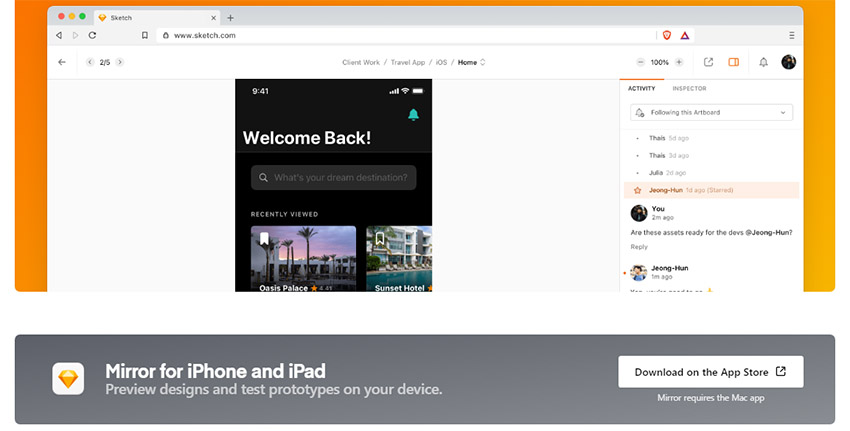Go to previous artboard chevron
The width and height of the screenshot is (850, 431).
pyautogui.click(x=90, y=62)
